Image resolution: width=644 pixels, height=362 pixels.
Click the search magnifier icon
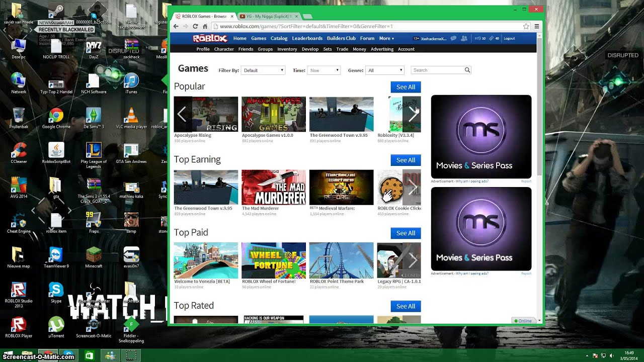tap(467, 70)
